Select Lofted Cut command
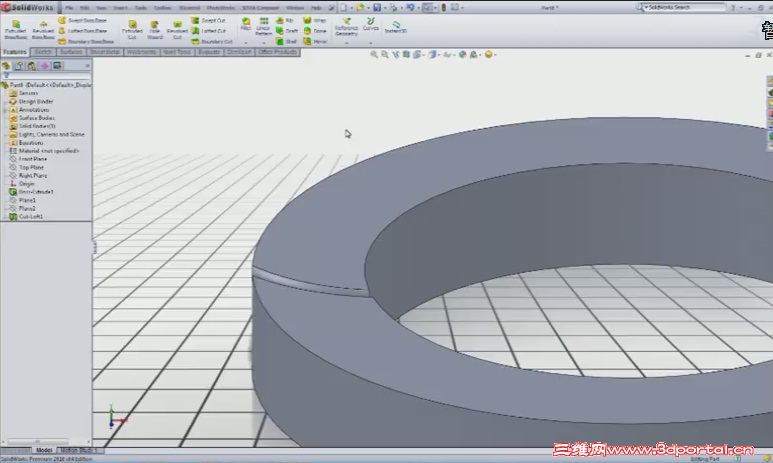The image size is (773, 463). [208, 31]
